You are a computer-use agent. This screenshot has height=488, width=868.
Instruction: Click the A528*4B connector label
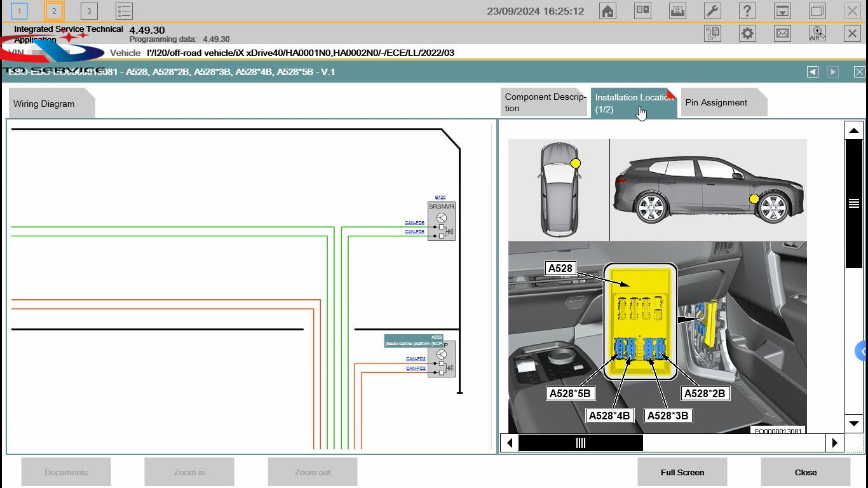[x=609, y=416]
